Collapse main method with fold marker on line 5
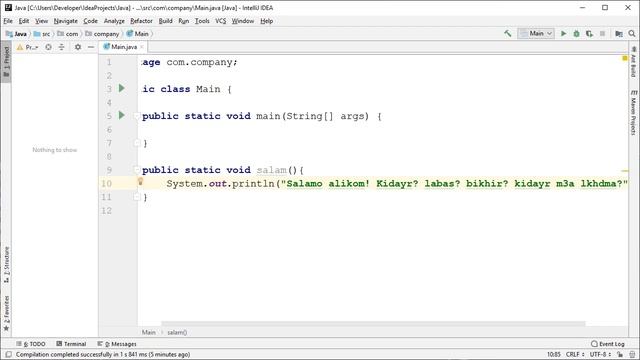Viewport: 640px width, 360px height. 137,116
